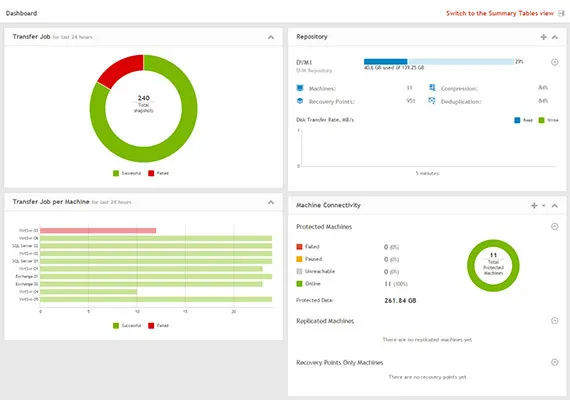570x400 pixels.
Task: Click the red failed bar for first machine
Action: pos(98,231)
